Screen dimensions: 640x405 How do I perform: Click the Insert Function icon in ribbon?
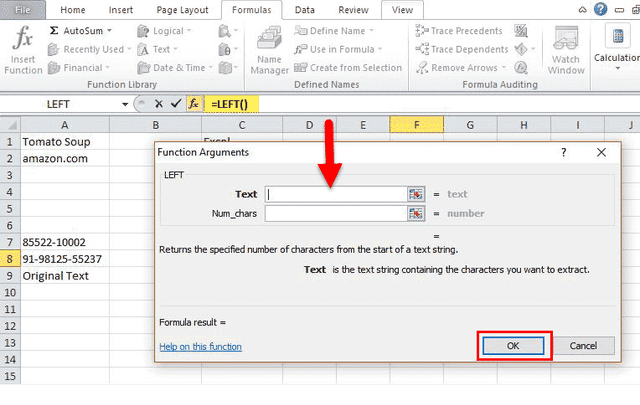click(x=23, y=50)
